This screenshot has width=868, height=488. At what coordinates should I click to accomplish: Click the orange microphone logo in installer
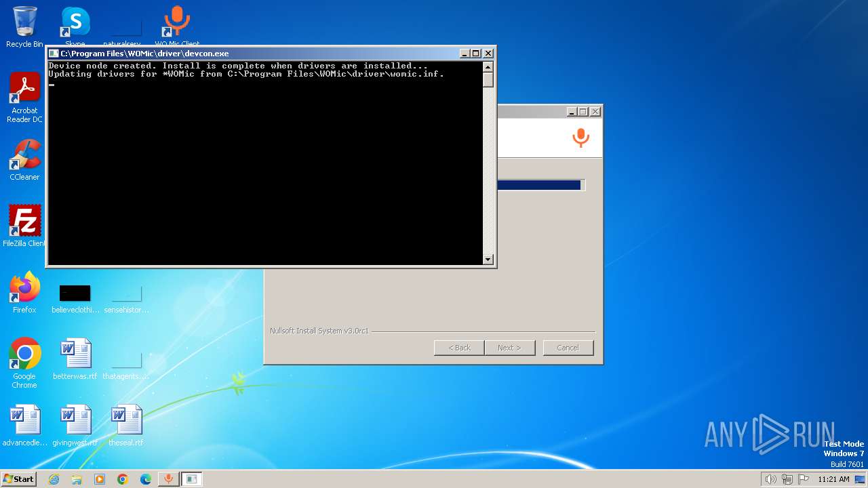coord(580,138)
